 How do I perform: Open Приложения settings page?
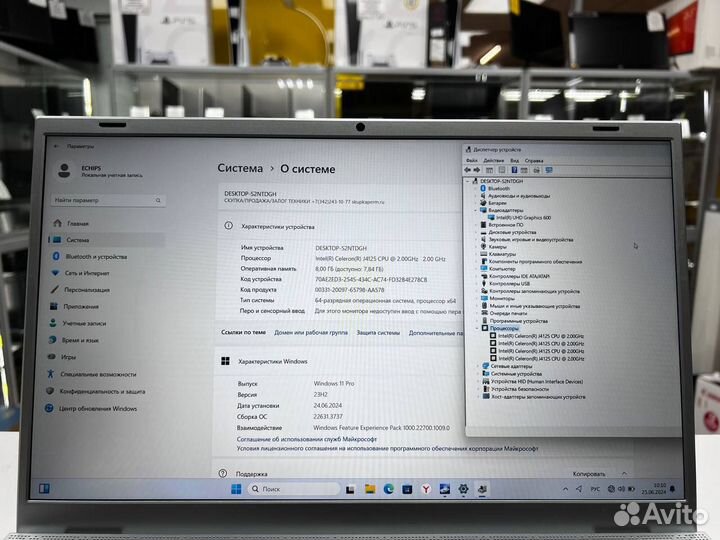coord(80,306)
